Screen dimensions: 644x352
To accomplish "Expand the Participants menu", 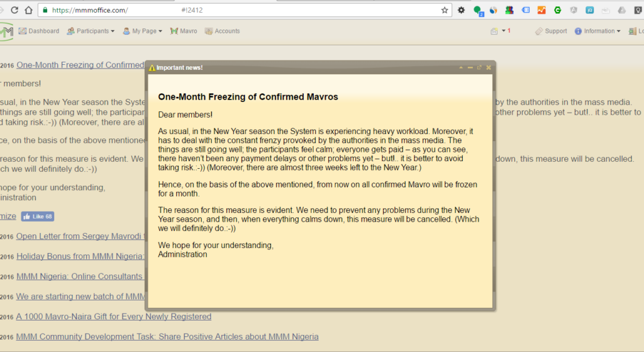I will click(91, 31).
